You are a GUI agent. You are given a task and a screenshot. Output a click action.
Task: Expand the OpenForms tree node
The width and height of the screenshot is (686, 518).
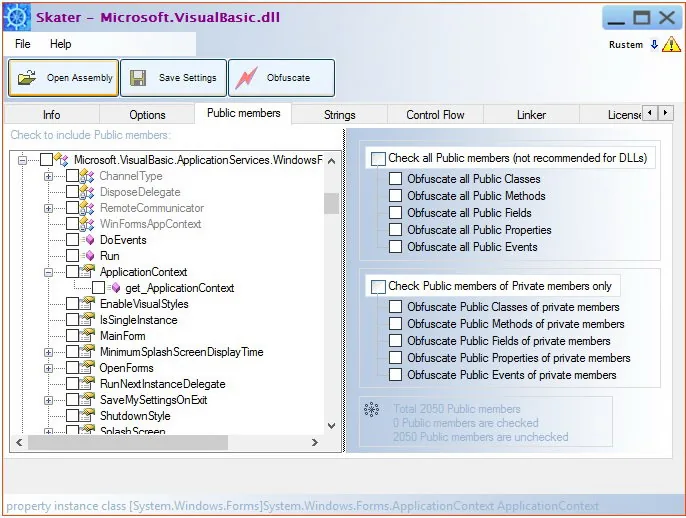(x=49, y=368)
